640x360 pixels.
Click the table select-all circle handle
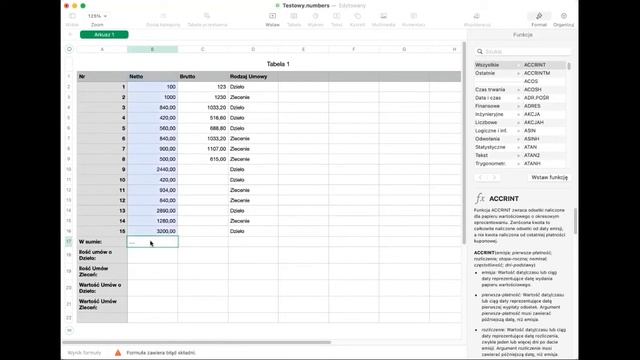tap(69, 49)
